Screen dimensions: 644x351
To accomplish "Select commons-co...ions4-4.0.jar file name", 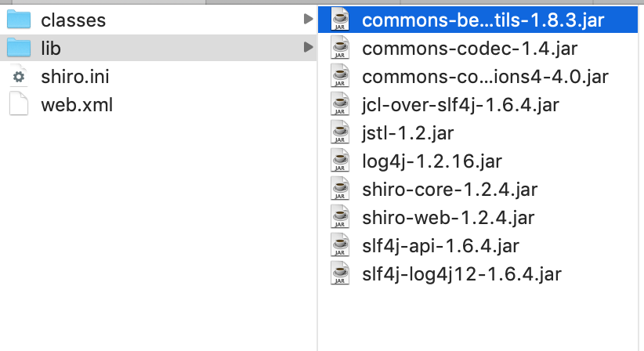I will (485, 77).
